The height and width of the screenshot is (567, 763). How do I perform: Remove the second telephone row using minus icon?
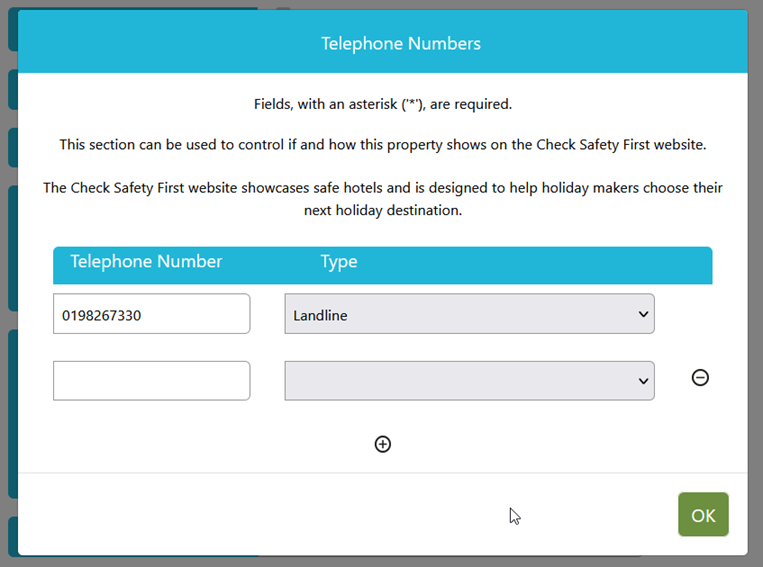click(700, 378)
